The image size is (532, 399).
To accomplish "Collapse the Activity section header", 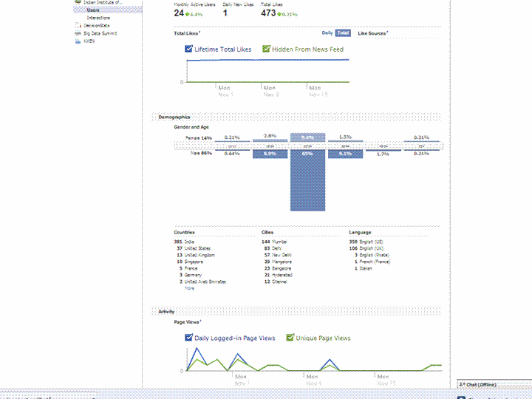I will click(x=166, y=311).
